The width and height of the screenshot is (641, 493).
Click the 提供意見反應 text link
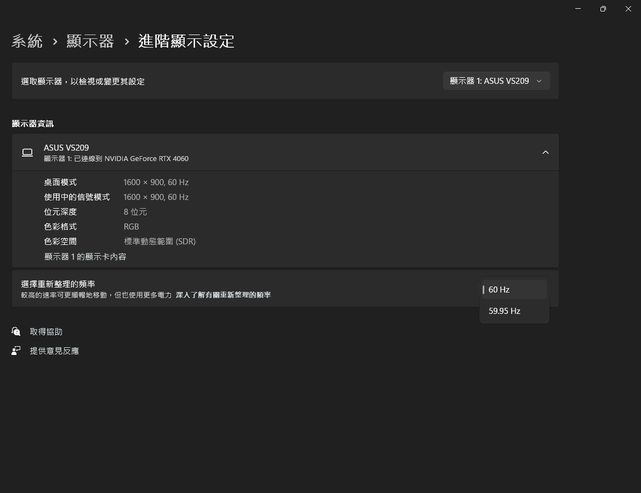pyautogui.click(x=54, y=351)
